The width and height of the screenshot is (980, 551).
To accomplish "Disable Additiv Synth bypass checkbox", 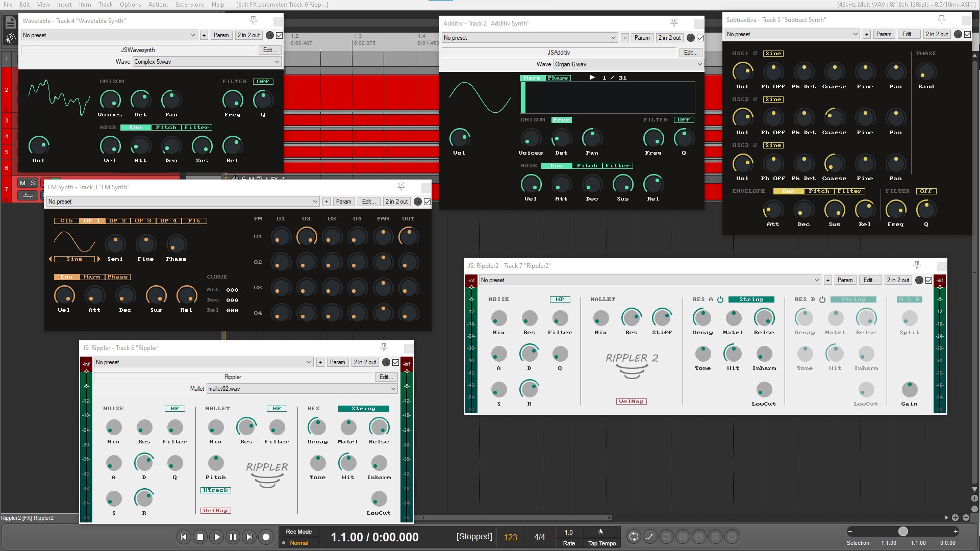I will coord(700,38).
